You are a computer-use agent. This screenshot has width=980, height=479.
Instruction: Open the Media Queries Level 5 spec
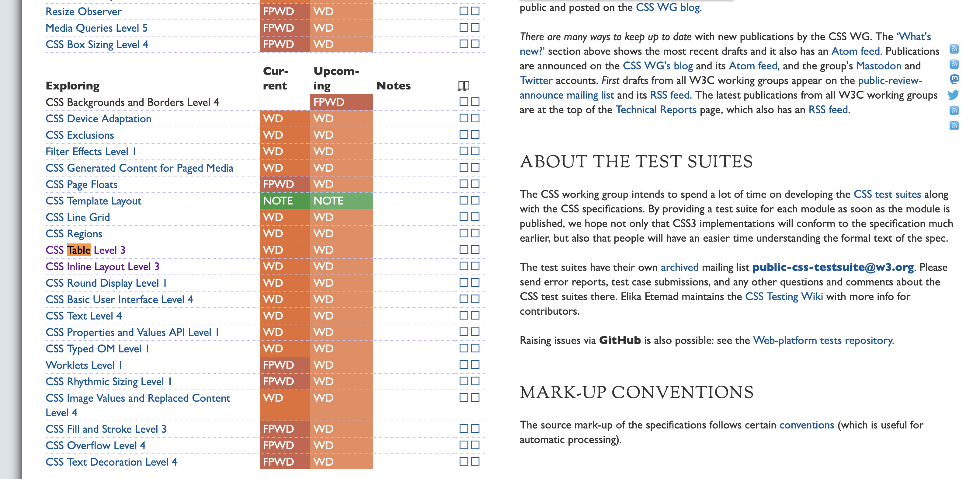[x=96, y=28]
